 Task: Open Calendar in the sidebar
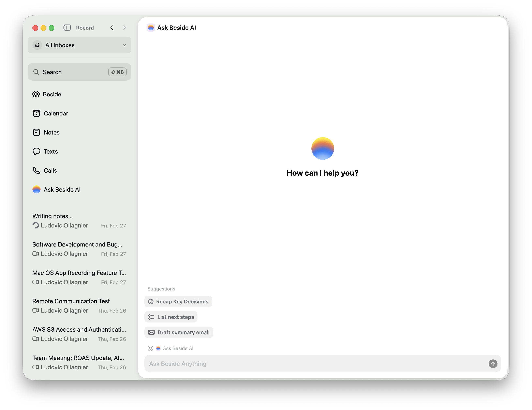[79, 113]
